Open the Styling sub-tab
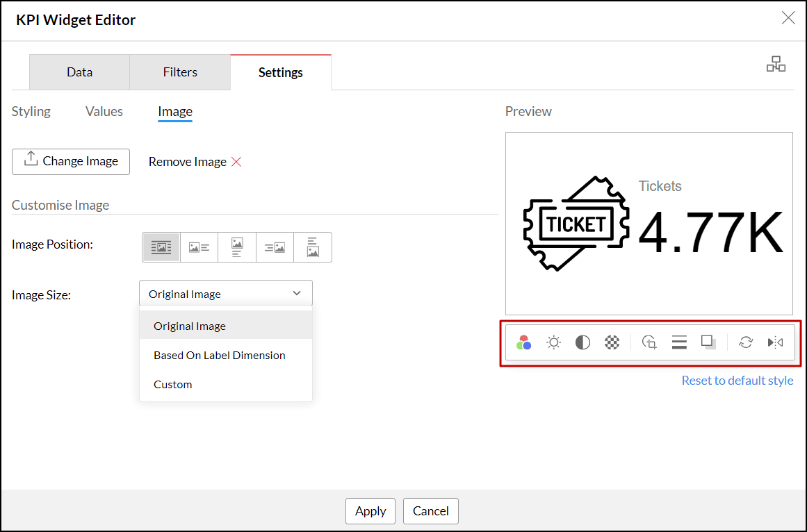This screenshot has width=807, height=532. tap(31, 111)
